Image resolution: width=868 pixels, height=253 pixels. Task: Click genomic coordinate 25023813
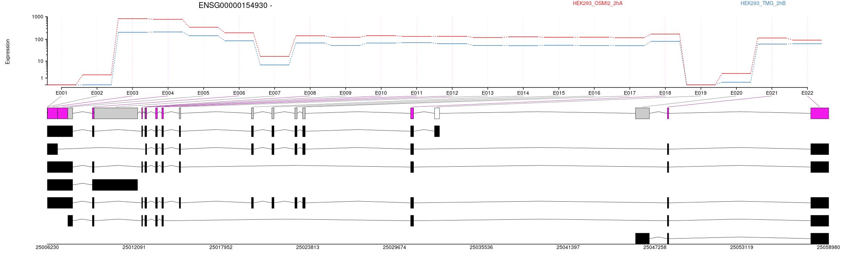(x=307, y=248)
